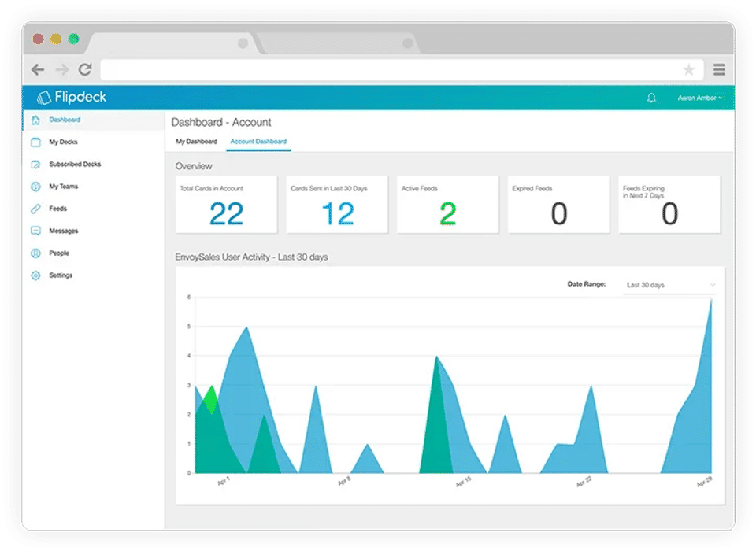Viewport: 756px width, 551px height.
Task: Open Messages from the sidebar
Action: pos(63,231)
